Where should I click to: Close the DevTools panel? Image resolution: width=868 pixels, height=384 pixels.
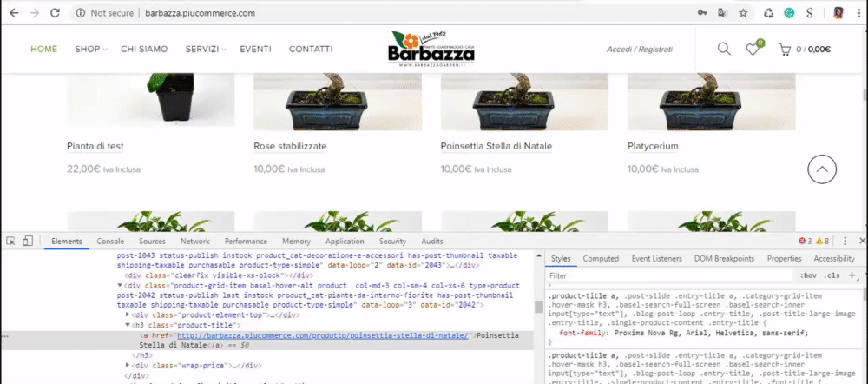[x=862, y=241]
